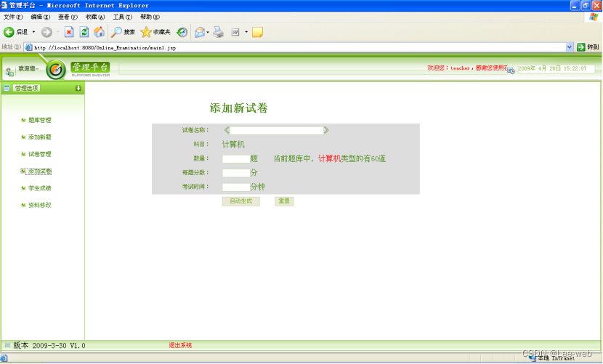Click the 退出系统 logout link
603x364 pixels.
pyautogui.click(x=180, y=345)
